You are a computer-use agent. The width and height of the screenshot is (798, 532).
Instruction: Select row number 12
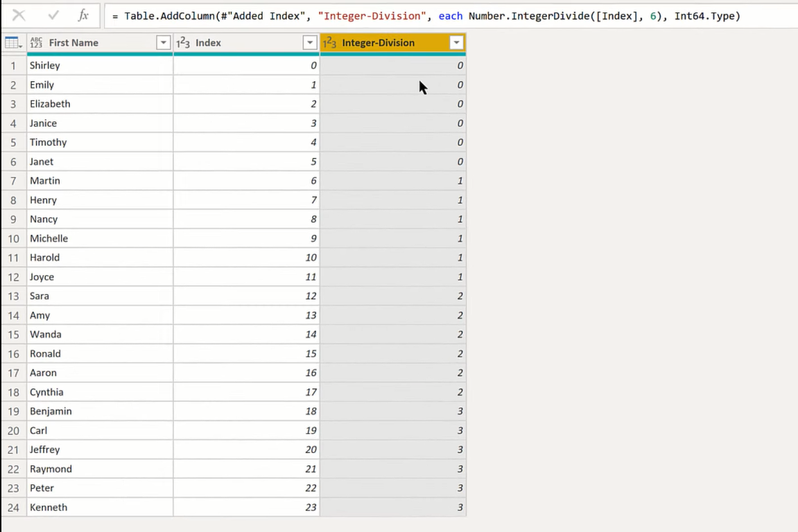[13, 277]
